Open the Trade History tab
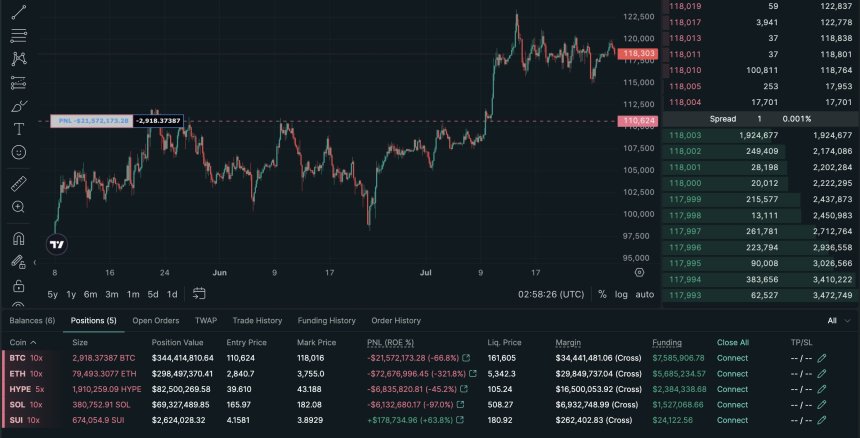The width and height of the screenshot is (860, 438). click(257, 321)
